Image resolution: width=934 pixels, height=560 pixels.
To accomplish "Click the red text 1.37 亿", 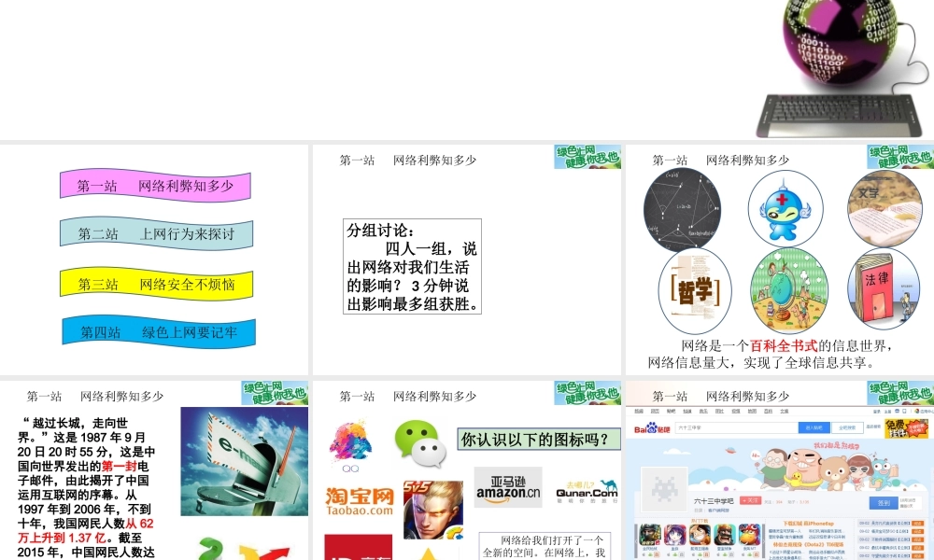I will coord(86,538).
